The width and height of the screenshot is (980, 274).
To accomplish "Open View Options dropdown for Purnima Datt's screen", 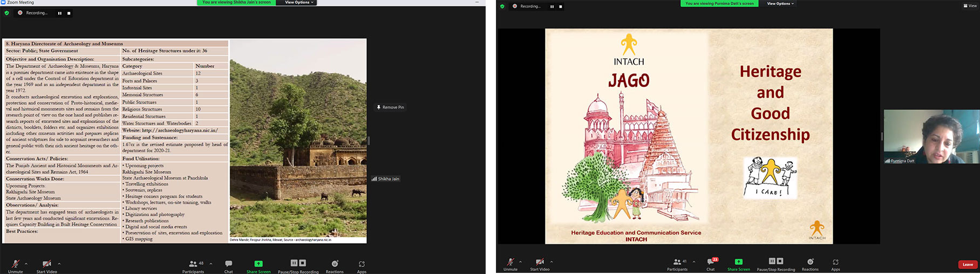I will click(780, 4).
